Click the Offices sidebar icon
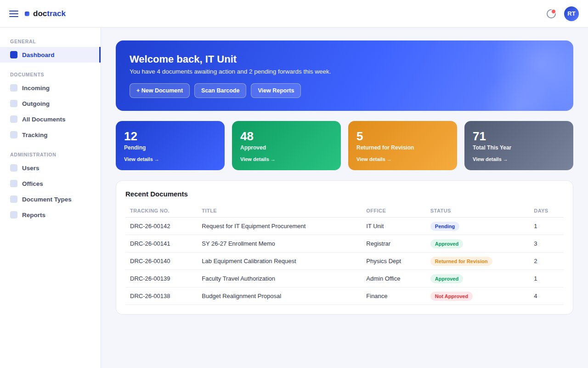The image size is (588, 368). click(14, 184)
